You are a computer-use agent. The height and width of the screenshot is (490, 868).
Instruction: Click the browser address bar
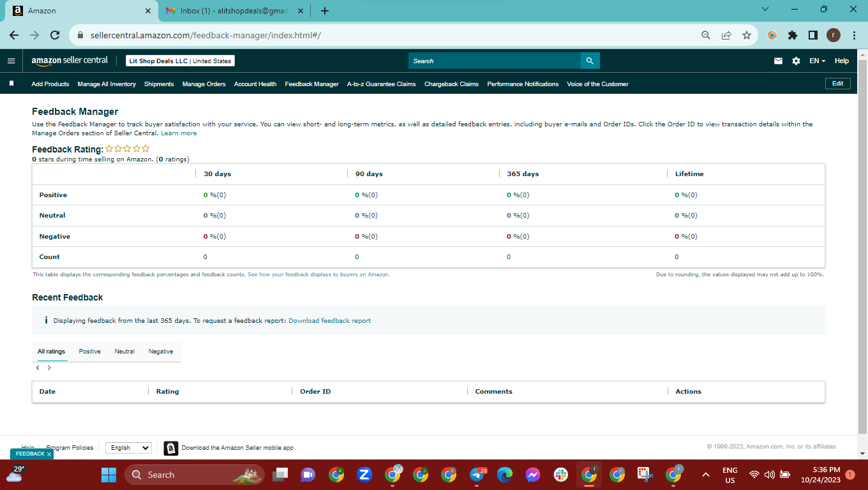(383, 35)
